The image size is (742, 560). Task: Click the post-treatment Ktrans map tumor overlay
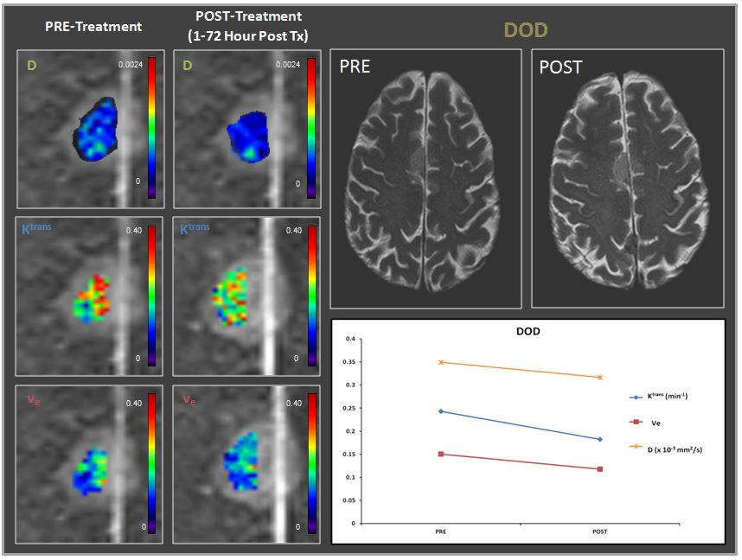coord(233,296)
